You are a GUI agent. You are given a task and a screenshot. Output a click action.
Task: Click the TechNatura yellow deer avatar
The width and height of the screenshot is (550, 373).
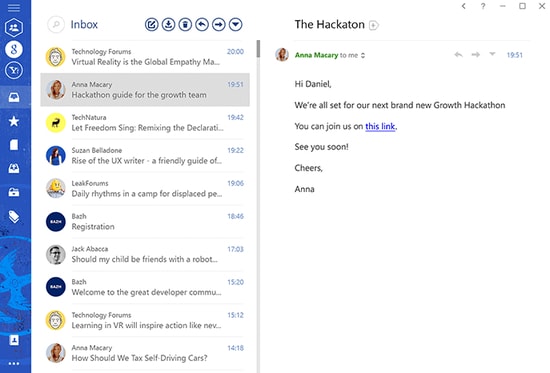pyautogui.click(x=56, y=123)
